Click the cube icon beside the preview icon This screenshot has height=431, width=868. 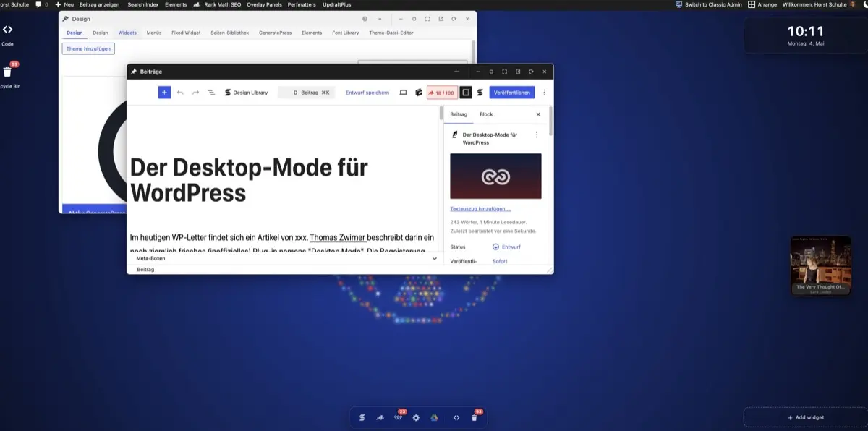click(419, 93)
